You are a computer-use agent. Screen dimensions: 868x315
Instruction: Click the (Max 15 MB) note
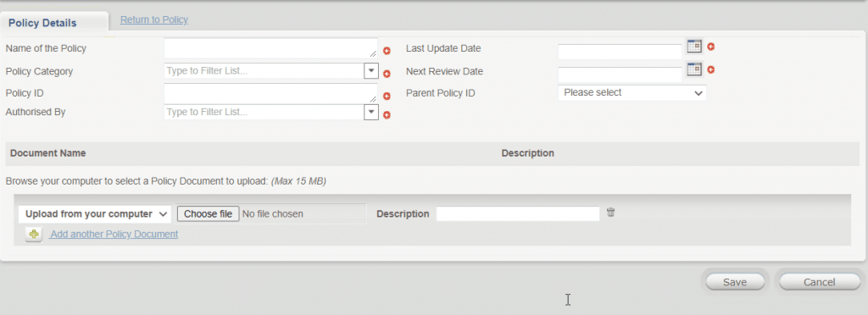pos(298,181)
